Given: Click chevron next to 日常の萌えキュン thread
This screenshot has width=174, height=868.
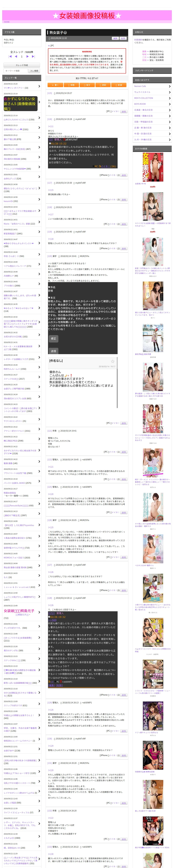Looking at the screenshot, I should 39,128.
